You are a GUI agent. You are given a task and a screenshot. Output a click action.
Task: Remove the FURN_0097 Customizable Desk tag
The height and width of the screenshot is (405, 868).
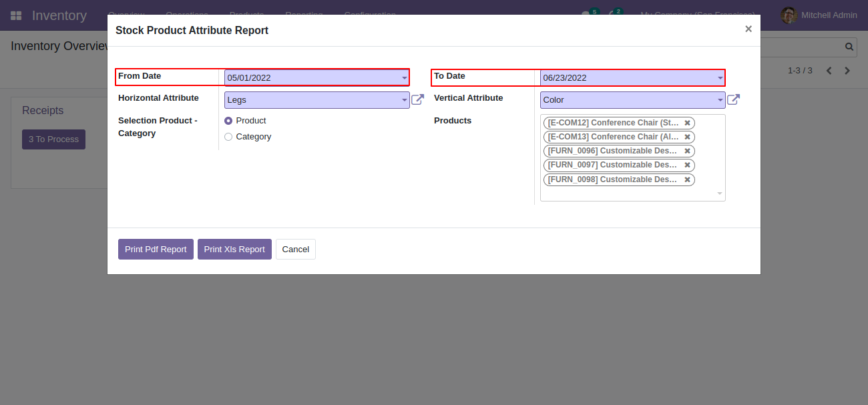687,165
